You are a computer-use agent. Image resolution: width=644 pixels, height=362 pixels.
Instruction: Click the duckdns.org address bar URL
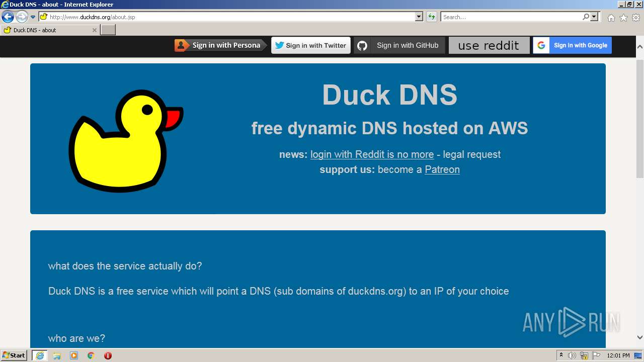[x=93, y=17]
